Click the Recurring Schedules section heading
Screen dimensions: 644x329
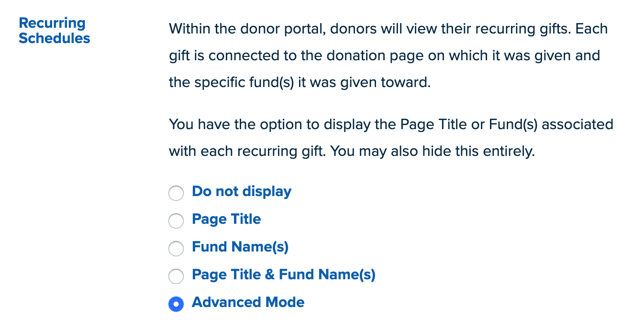click(x=54, y=30)
